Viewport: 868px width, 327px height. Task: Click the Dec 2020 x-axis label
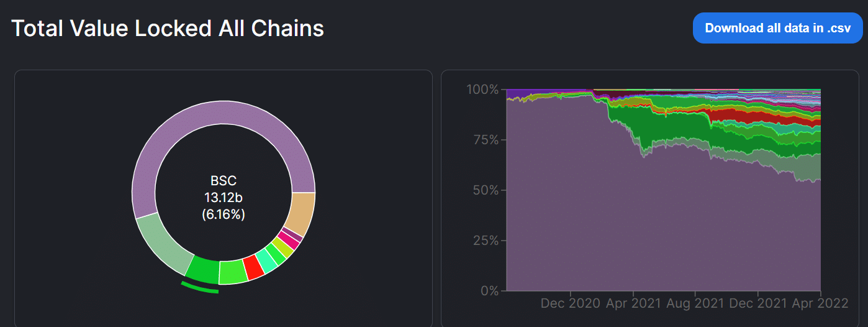(571, 303)
